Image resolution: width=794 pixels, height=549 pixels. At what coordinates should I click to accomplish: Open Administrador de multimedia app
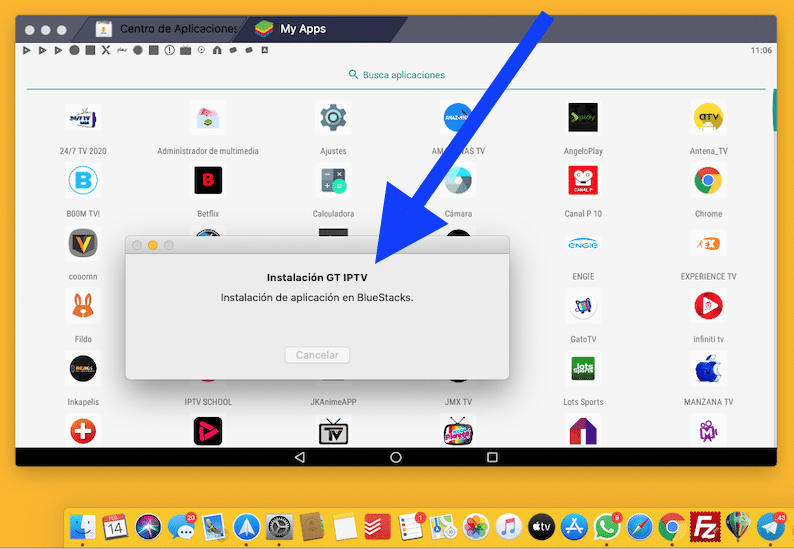tap(208, 118)
